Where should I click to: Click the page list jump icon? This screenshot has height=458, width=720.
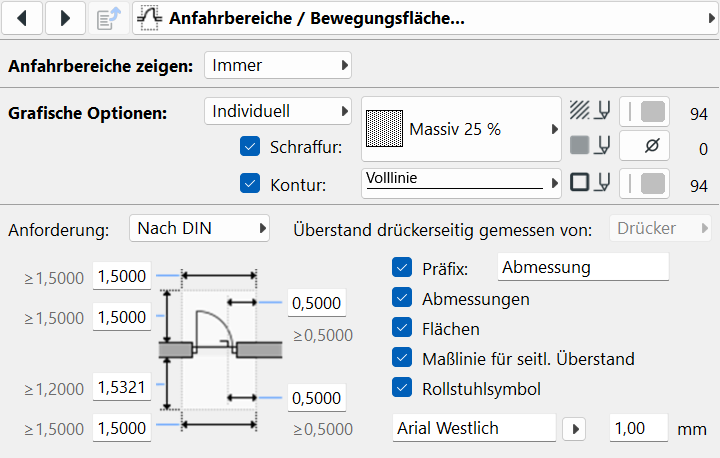tap(108, 18)
